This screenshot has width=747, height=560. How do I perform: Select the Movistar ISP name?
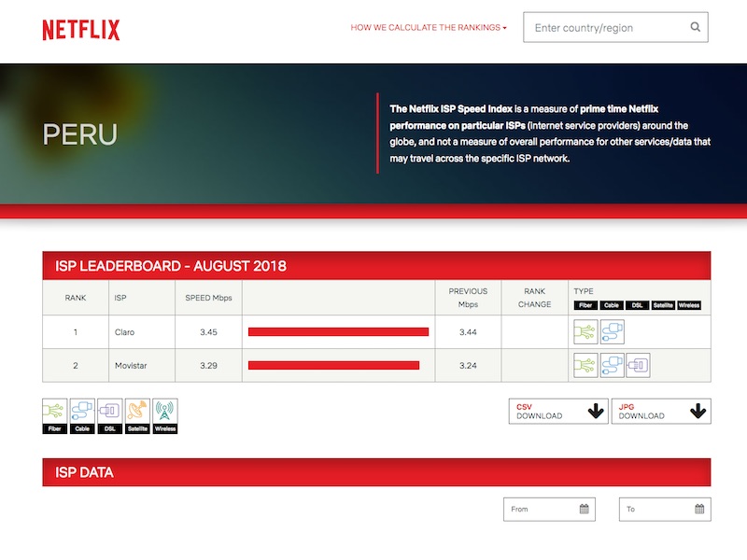tap(131, 365)
